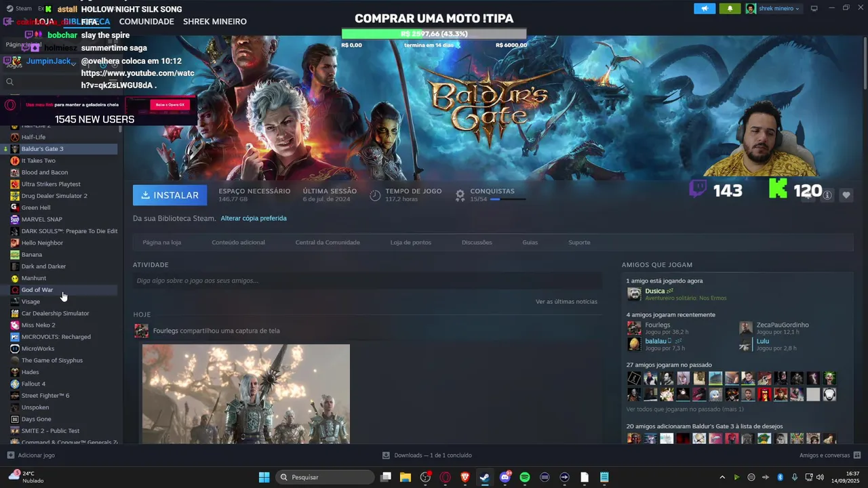Open Loja de pontos tab
The image size is (868, 488).
(x=410, y=242)
